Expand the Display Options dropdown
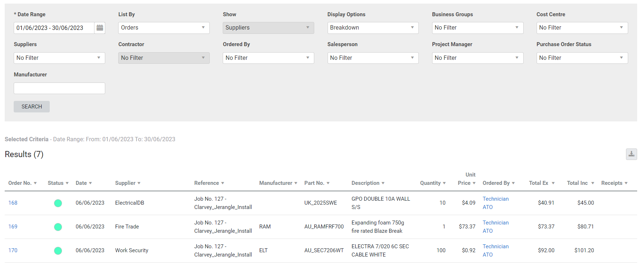This screenshot has width=644, height=267. [373, 28]
